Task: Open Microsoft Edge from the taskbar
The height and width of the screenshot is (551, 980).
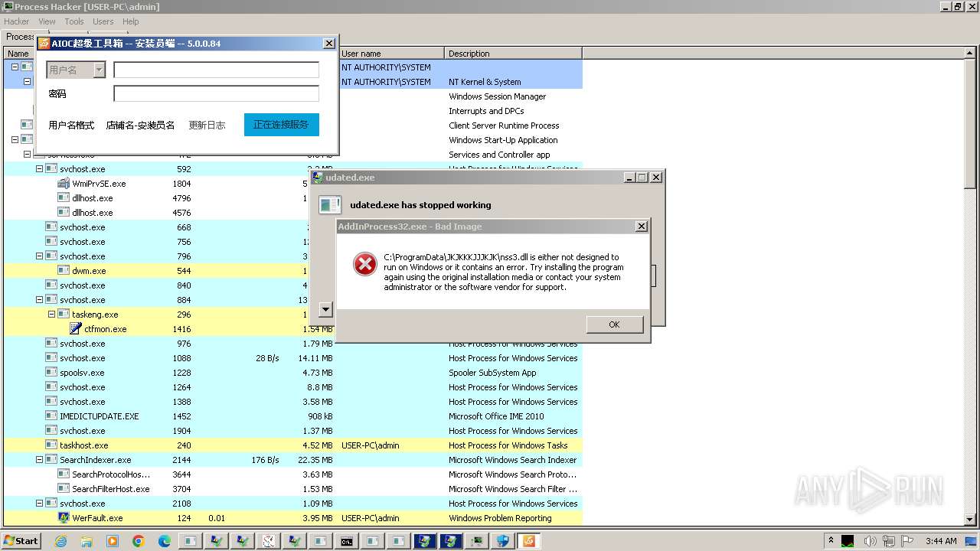Action: pyautogui.click(x=165, y=541)
